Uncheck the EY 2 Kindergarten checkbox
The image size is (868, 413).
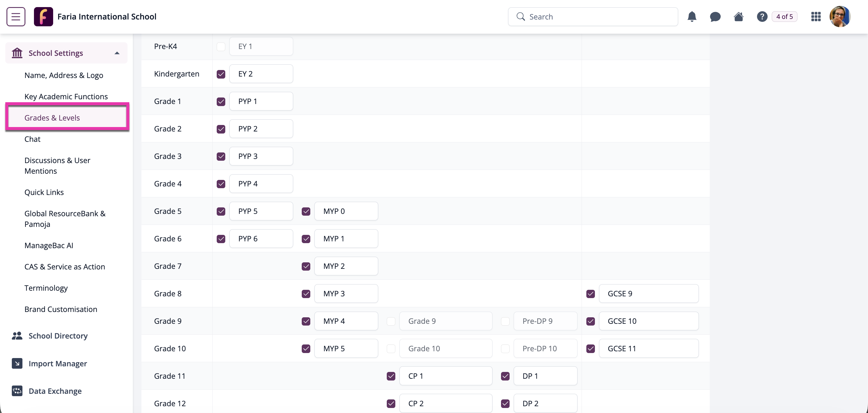pyautogui.click(x=221, y=74)
